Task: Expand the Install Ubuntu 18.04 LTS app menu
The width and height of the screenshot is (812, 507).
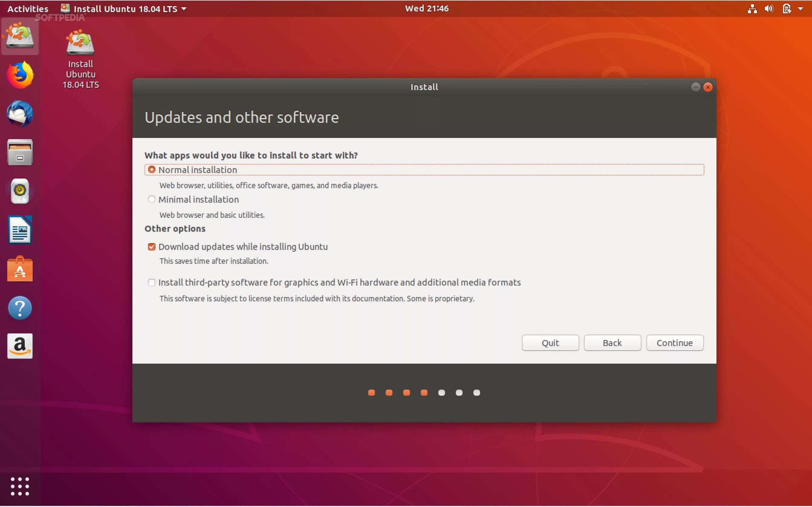Action: point(124,8)
